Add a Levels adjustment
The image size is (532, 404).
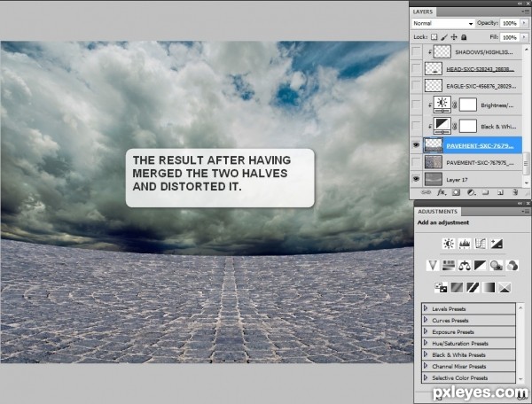pos(464,244)
